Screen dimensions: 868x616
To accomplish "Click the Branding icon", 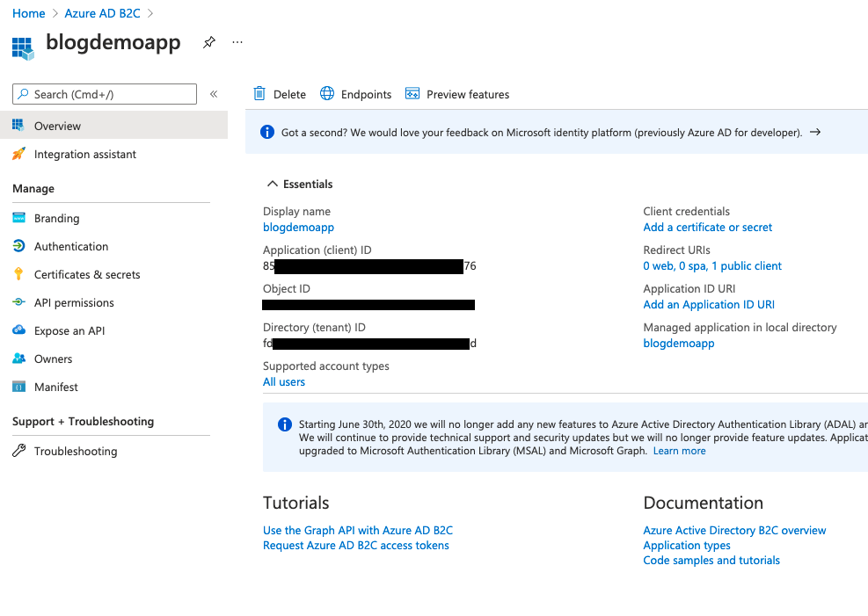I will click(x=18, y=217).
